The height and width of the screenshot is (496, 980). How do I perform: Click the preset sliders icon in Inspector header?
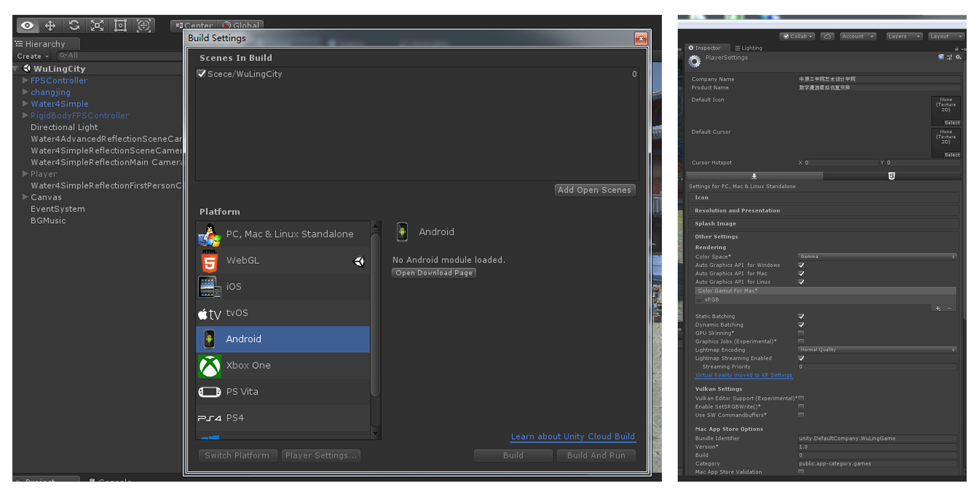949,57
